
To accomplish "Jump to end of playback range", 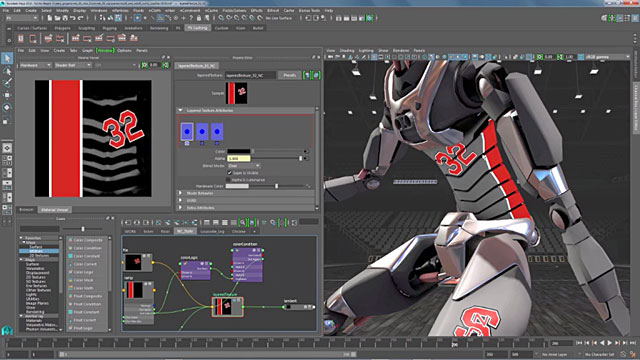I will (x=633, y=343).
